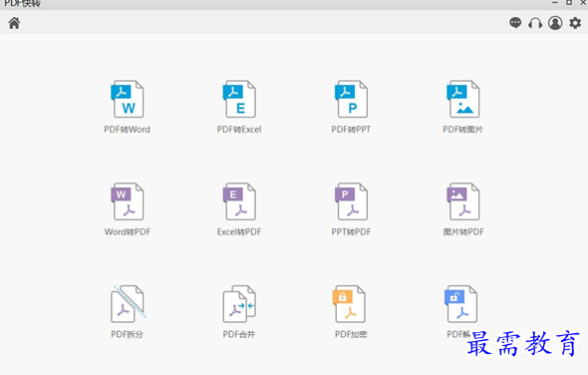Image resolution: width=588 pixels, height=375 pixels.
Task: Select the PDF转Excel icon
Action: pyautogui.click(x=239, y=99)
